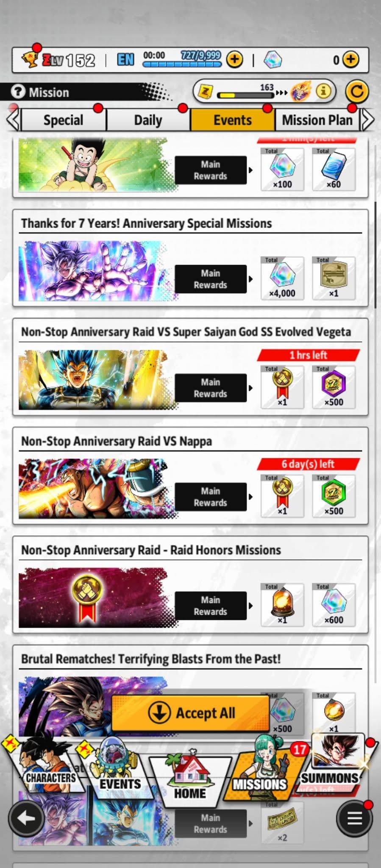Show next tabs with right arrow
The height and width of the screenshot is (868, 381).
(x=367, y=120)
